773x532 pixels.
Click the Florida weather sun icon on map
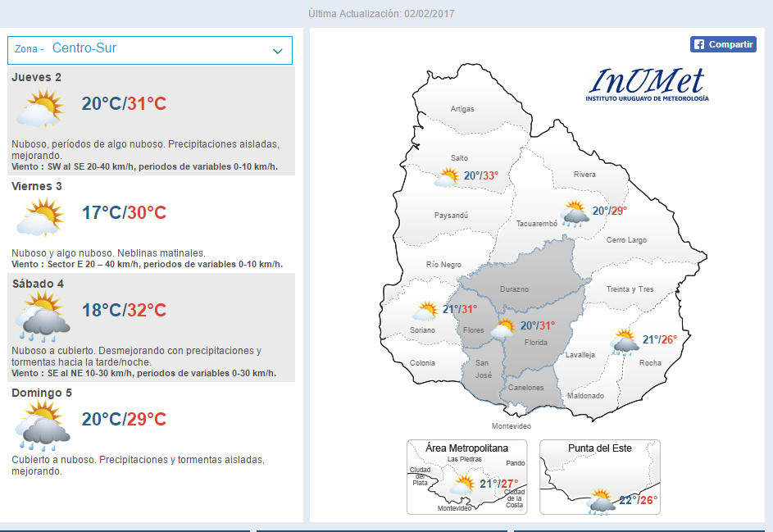point(503,328)
